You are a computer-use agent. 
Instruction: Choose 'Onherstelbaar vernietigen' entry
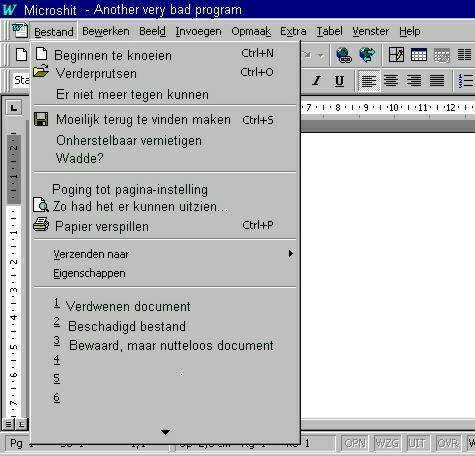164,140
